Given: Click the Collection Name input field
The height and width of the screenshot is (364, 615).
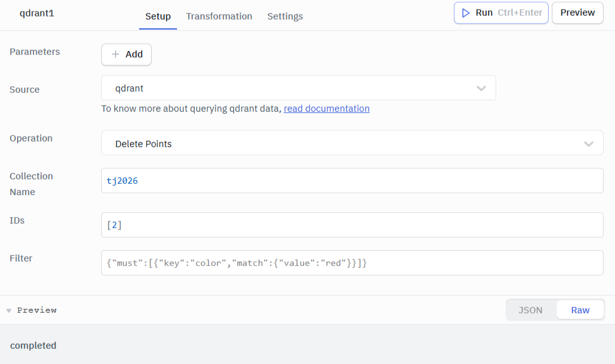Looking at the screenshot, I should click(352, 181).
